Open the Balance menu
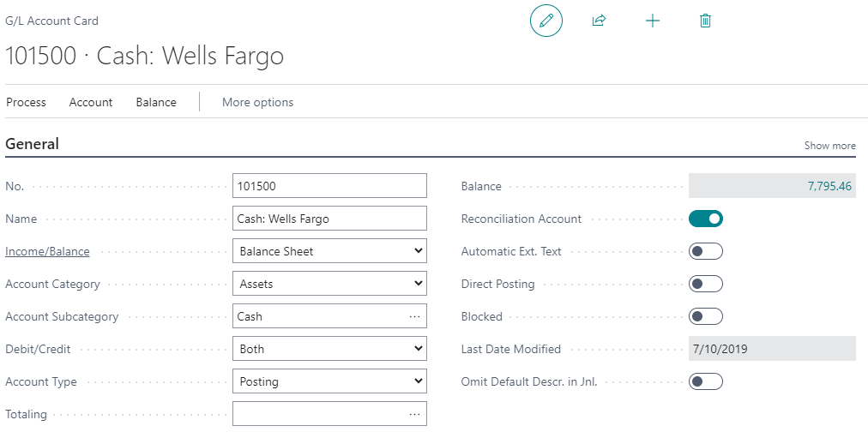Image resolution: width=868 pixels, height=444 pixels. click(x=156, y=102)
